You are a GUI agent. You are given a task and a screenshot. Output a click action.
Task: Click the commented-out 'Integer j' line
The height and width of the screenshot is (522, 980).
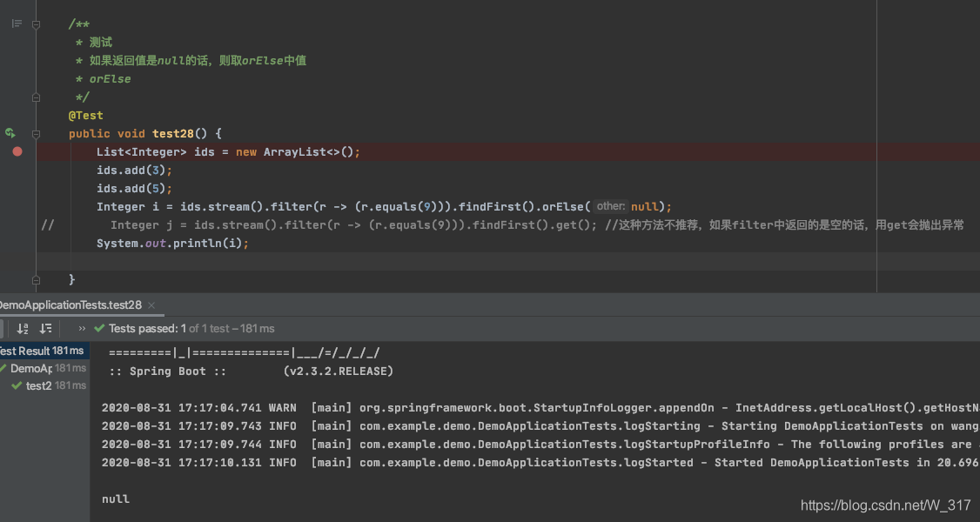pos(502,224)
